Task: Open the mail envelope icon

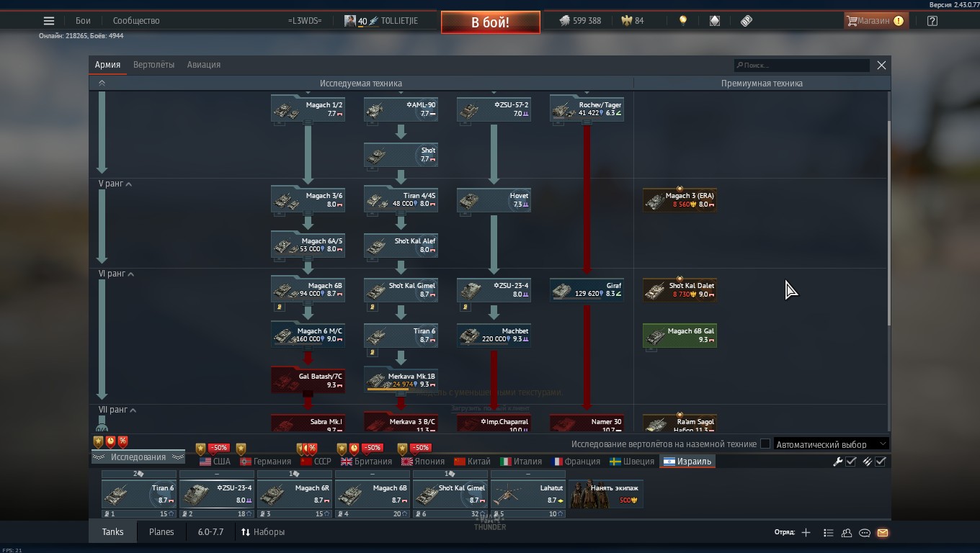Action: (x=883, y=533)
